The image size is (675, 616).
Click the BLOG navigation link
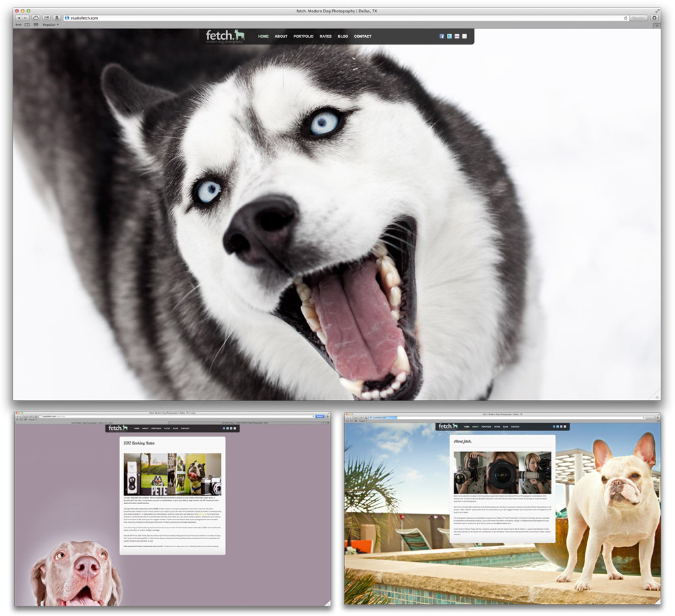pyautogui.click(x=343, y=36)
